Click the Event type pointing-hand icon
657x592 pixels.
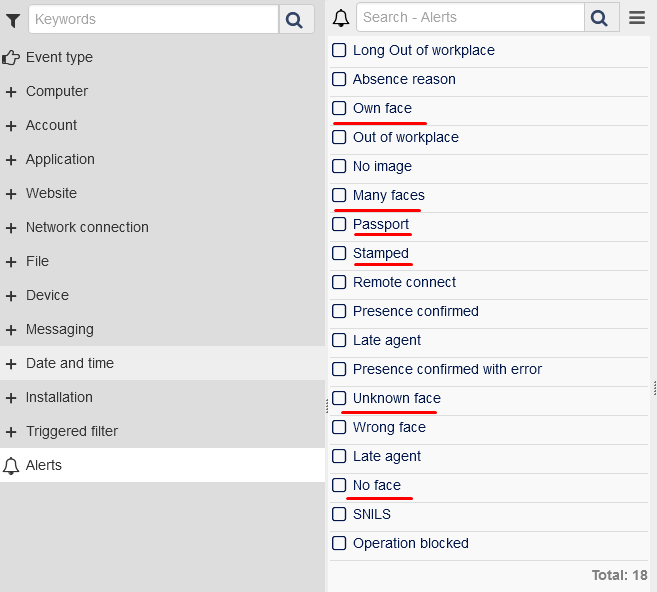click(x=12, y=57)
